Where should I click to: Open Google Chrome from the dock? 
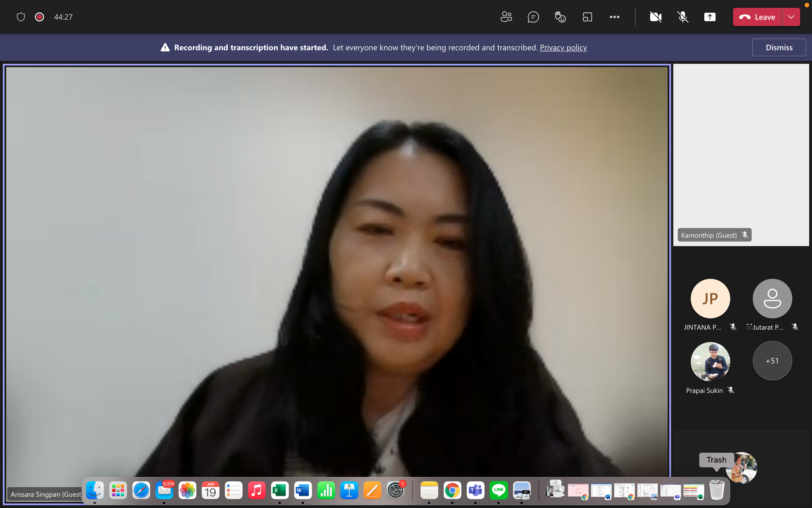coord(452,491)
